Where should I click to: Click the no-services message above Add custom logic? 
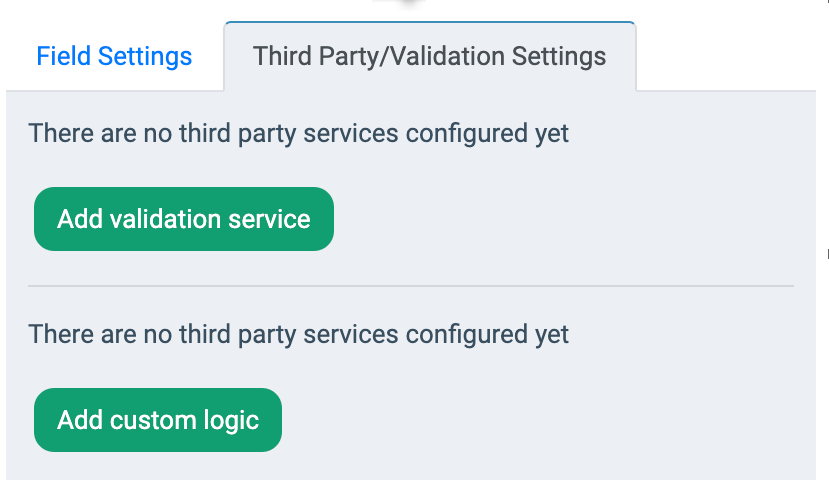298,334
